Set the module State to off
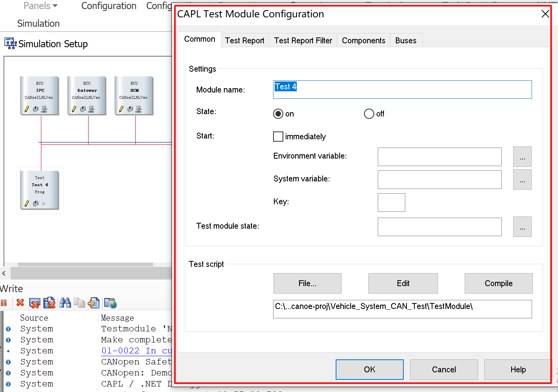558x392 pixels. 369,114
